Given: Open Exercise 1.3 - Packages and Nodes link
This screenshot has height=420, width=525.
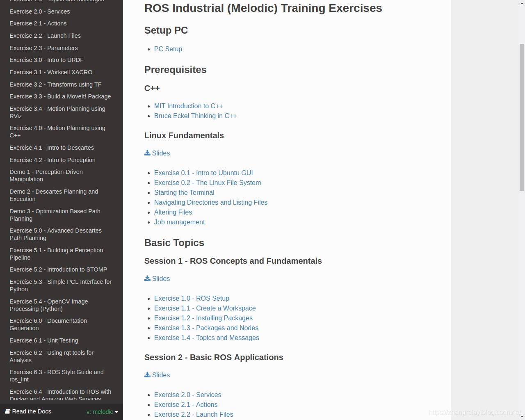Looking at the screenshot, I should click(x=206, y=328).
